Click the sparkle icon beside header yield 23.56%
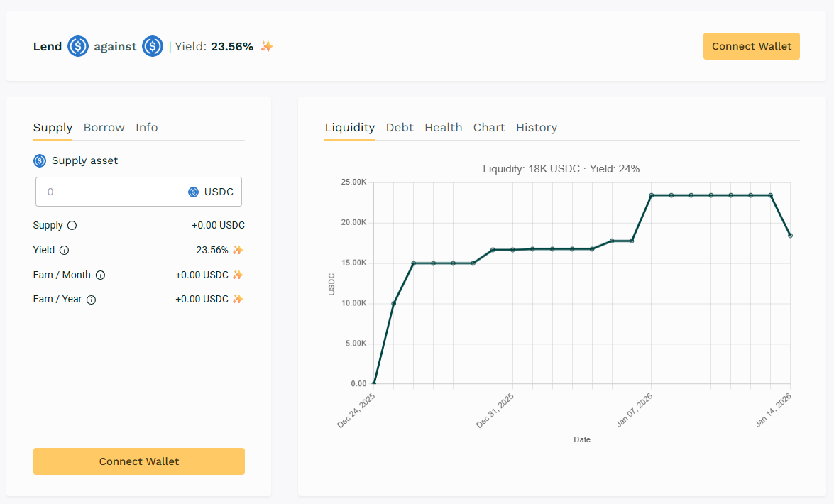The image size is (834, 504). coord(267,47)
